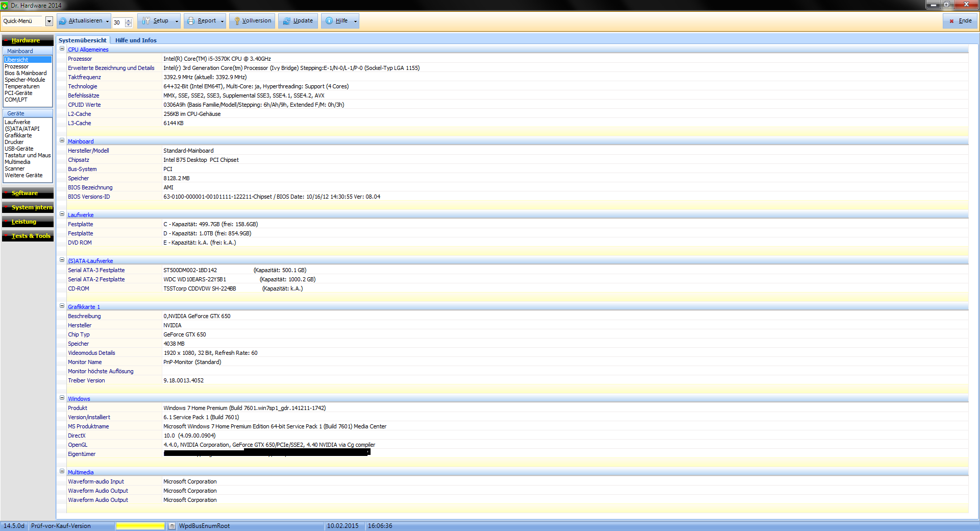
Task: Select Laufwerke in the Geräte list
Action: (17, 122)
